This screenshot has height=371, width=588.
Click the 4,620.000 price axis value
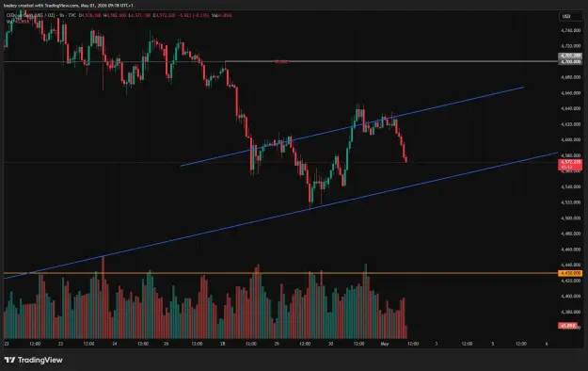coord(571,124)
